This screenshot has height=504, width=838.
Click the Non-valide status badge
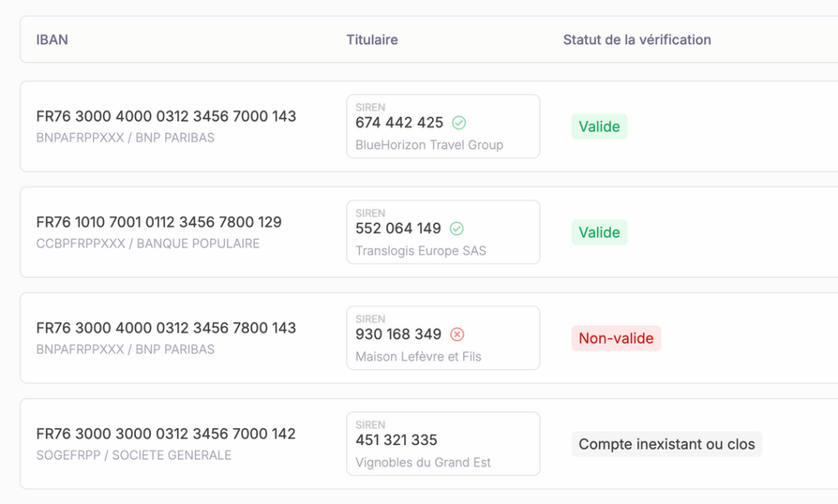tap(615, 338)
